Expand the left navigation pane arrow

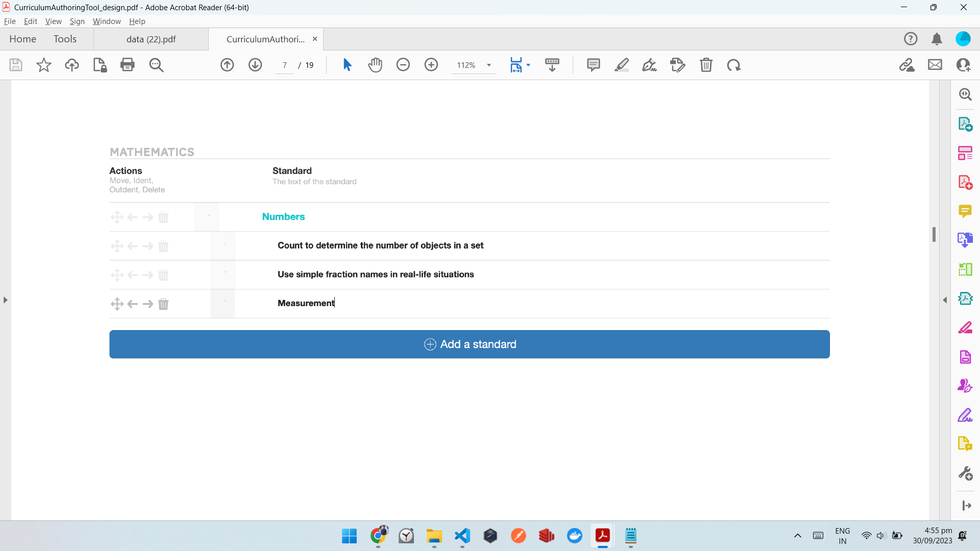[5, 300]
